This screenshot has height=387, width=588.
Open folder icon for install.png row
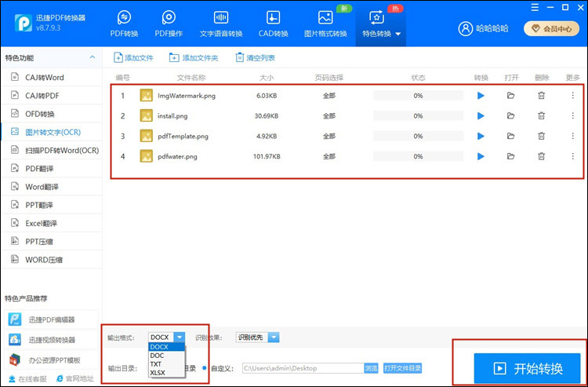coord(510,116)
